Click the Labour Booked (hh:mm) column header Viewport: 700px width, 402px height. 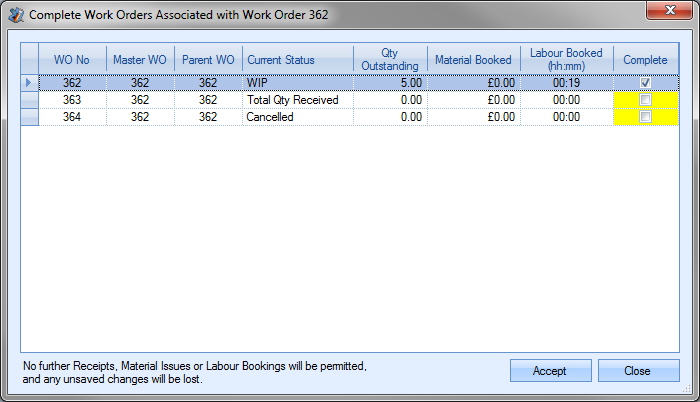tap(567, 59)
